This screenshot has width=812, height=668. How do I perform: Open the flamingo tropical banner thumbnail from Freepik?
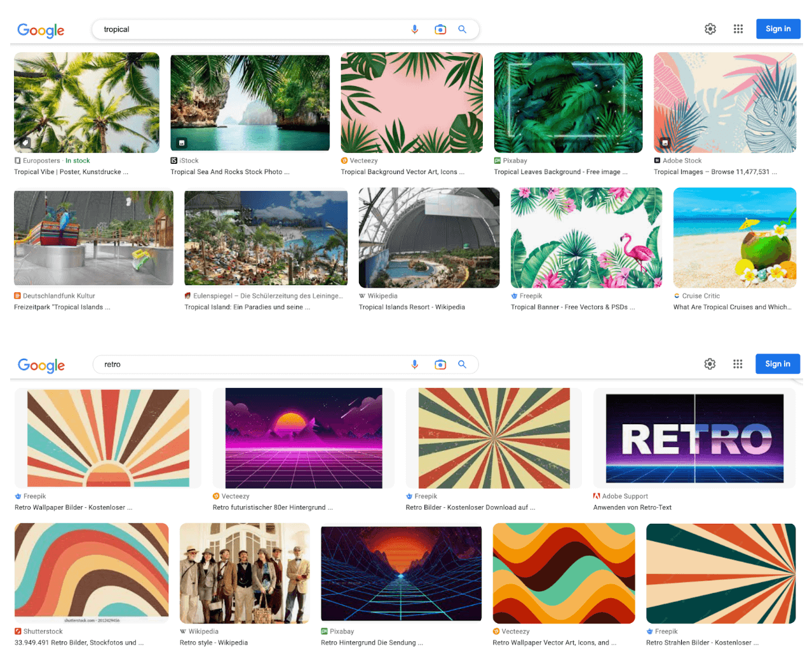pos(585,237)
